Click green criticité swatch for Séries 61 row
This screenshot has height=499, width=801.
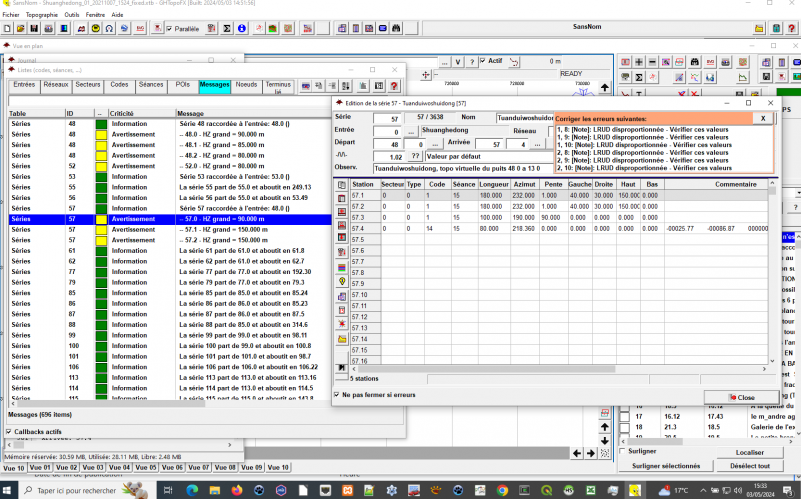(101, 251)
